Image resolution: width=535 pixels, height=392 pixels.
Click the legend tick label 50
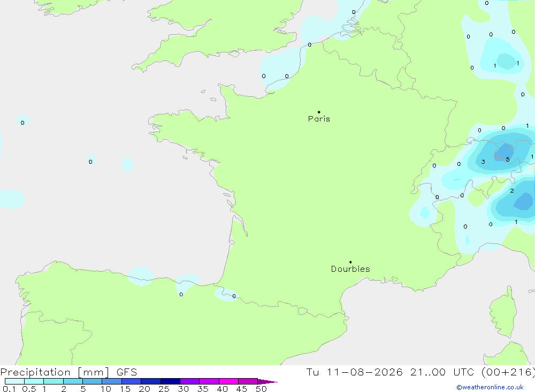261,389
